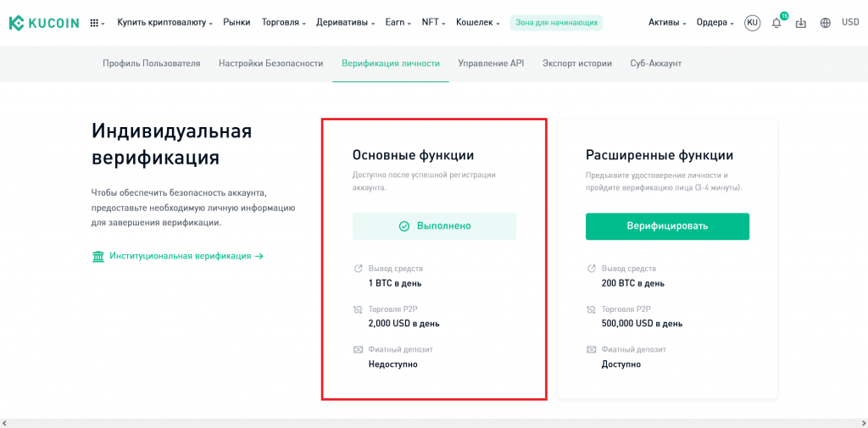This screenshot has width=868, height=428.
Task: Click the Доступно status text
Action: click(621, 364)
